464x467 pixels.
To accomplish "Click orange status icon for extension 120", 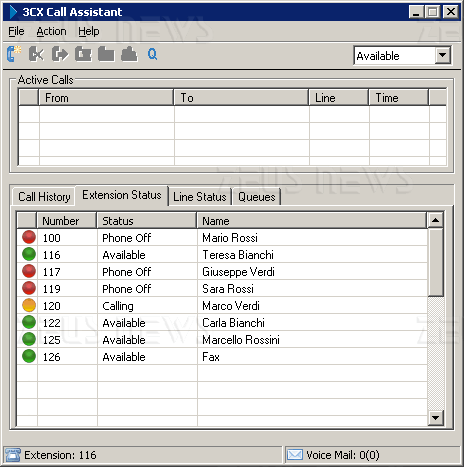I will 29,305.
